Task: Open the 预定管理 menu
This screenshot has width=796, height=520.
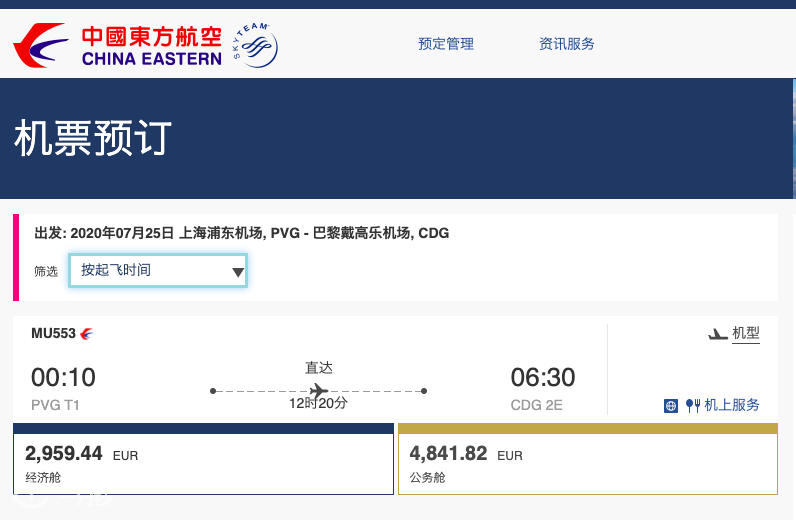Action: [x=446, y=44]
